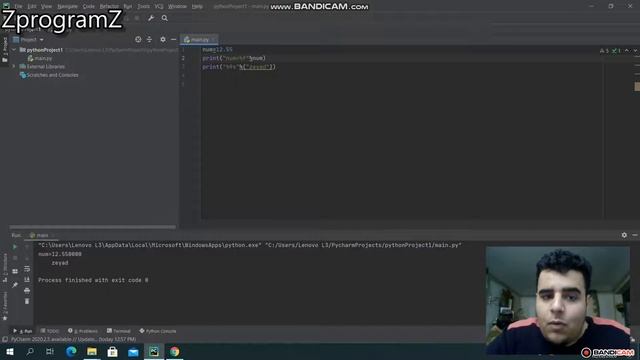Open the Windows Start menu
Viewport: 640px width, 360px height.
point(10,351)
